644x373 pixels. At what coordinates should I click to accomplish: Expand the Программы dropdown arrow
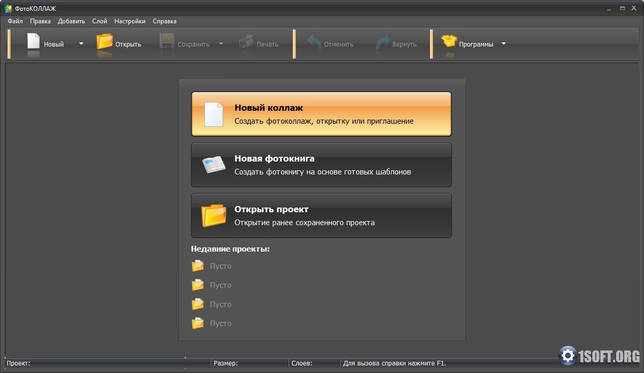504,43
